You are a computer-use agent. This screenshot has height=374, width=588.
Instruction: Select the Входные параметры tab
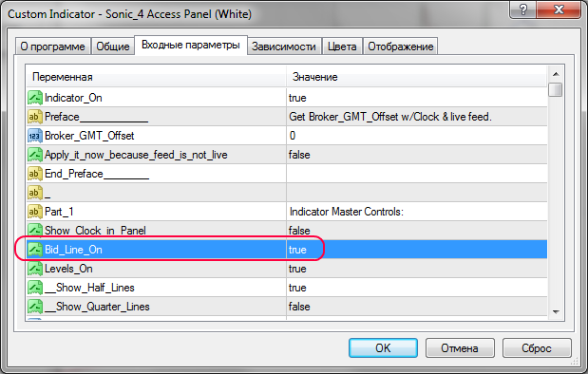pos(191,45)
